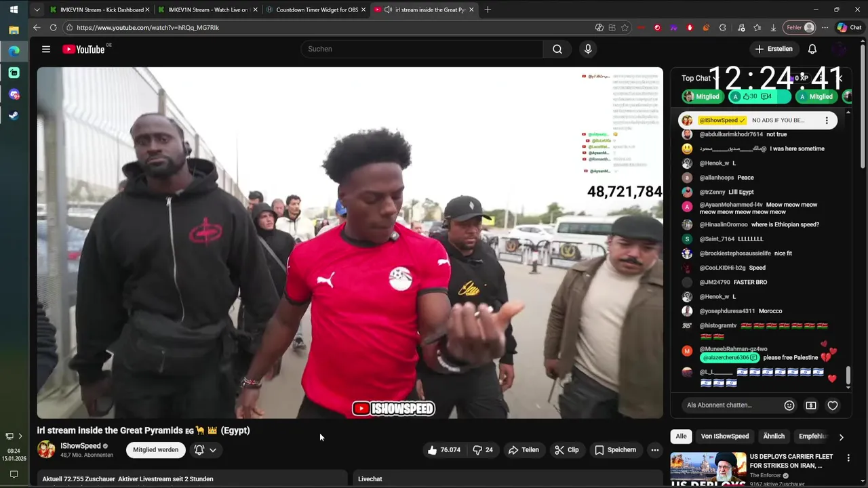
Task: Open Steam from the taskbar
Action: (14, 115)
